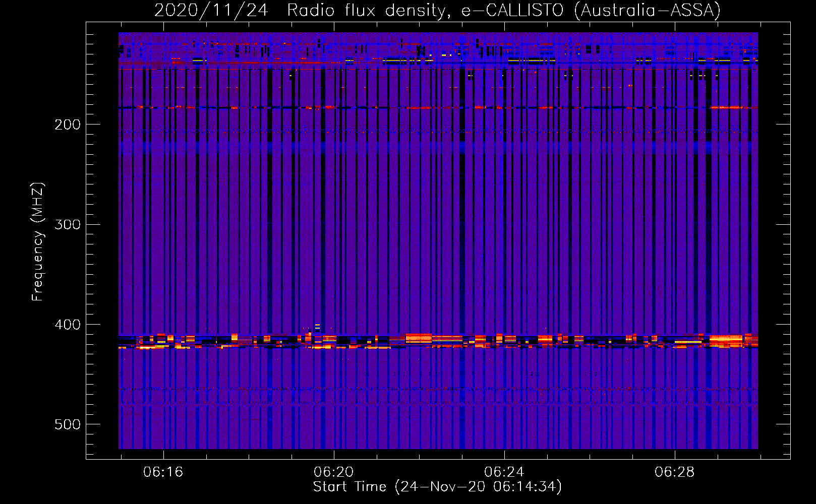Click the Start Time x-axis label

(x=437, y=487)
